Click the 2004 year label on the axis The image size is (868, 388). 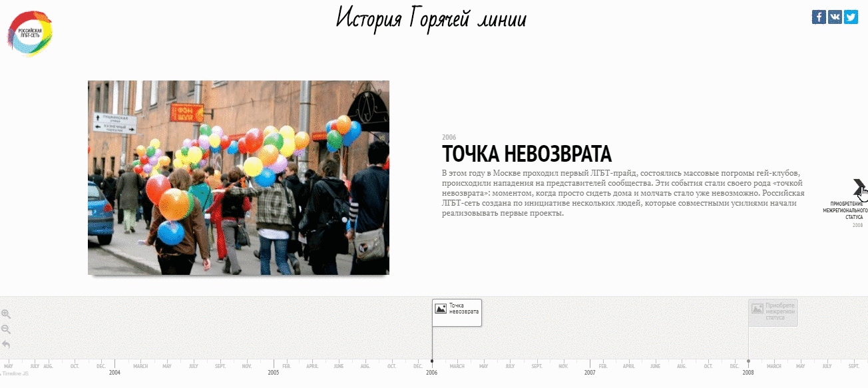(115, 373)
